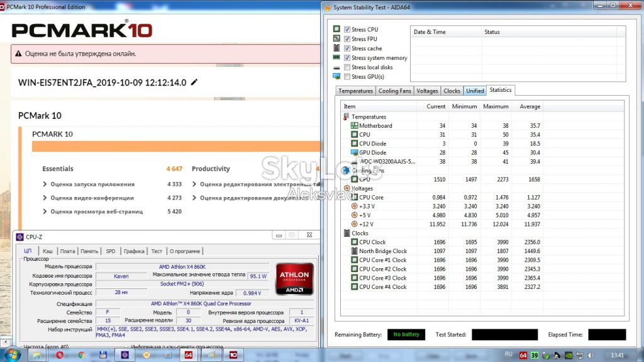
Task: Click the disk icon beside Stress local disks
Action: coord(336,67)
